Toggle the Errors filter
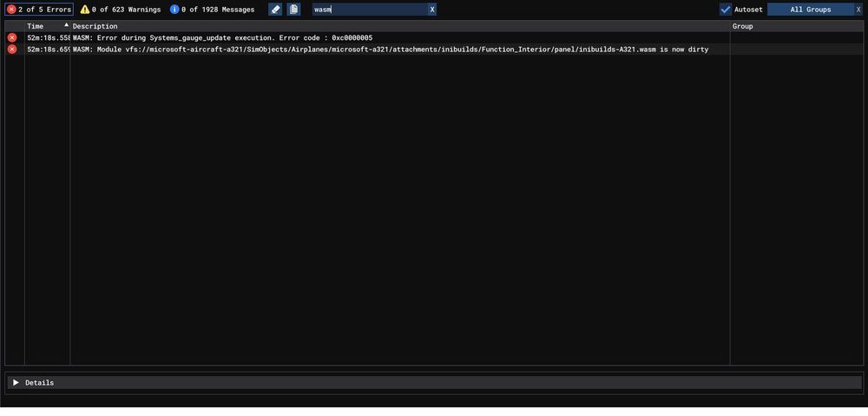Screen dimensions: 868x416 (39, 10)
